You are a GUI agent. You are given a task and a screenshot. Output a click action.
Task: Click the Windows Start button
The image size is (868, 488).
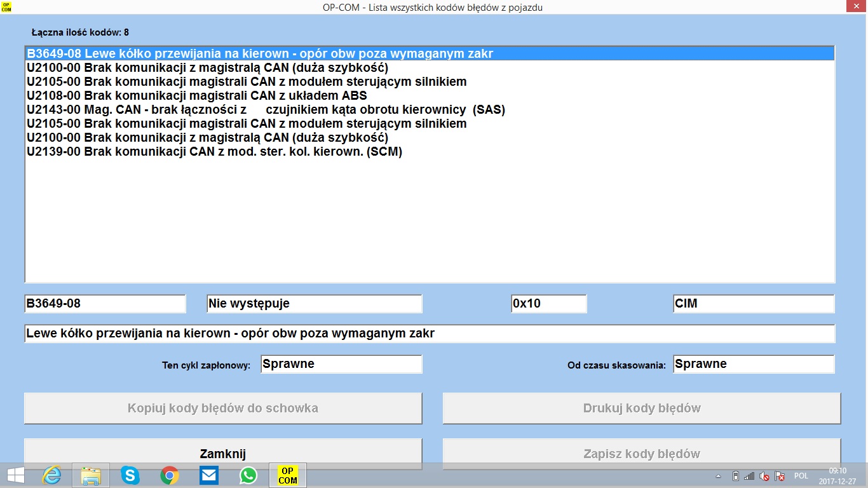(15, 475)
